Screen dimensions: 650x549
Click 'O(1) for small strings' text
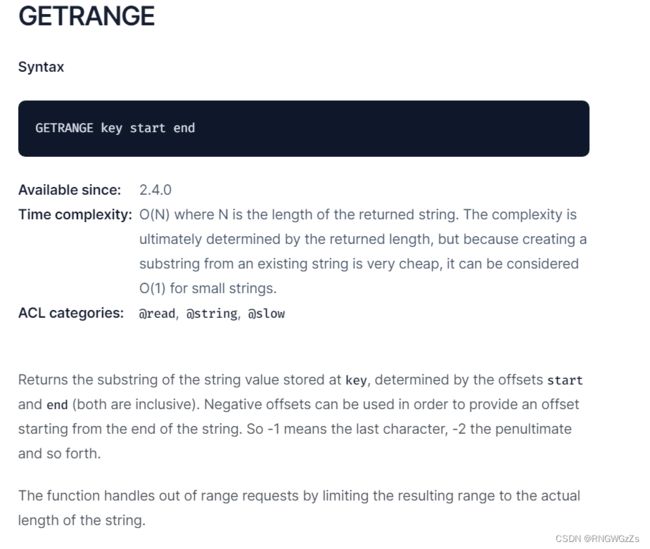[207, 288]
